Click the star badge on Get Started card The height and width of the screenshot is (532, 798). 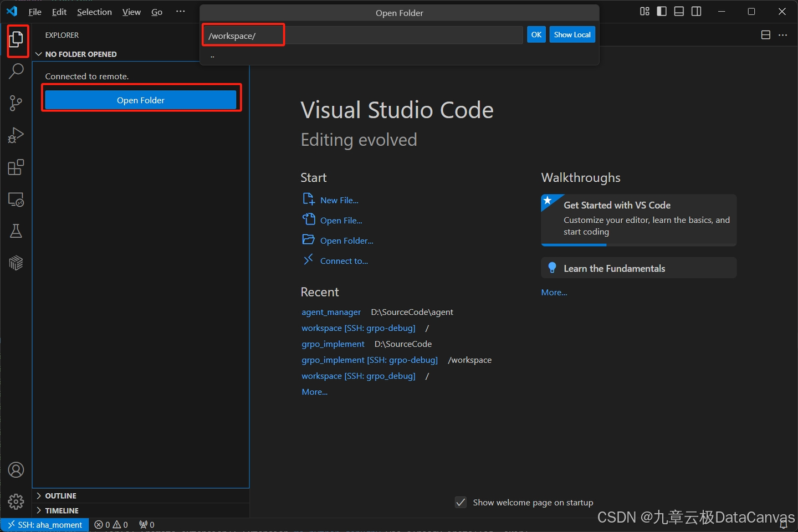coord(548,201)
